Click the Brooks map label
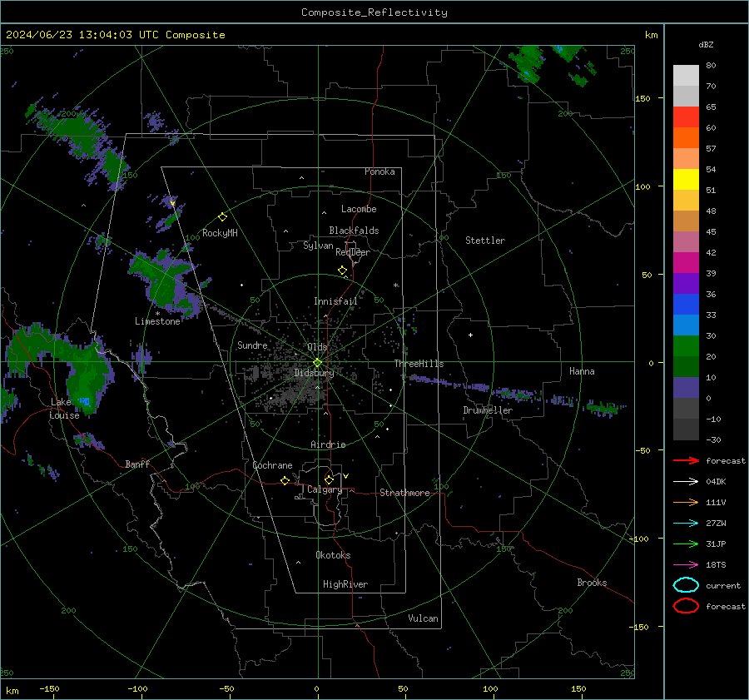This screenshot has width=749, height=700. point(592,583)
